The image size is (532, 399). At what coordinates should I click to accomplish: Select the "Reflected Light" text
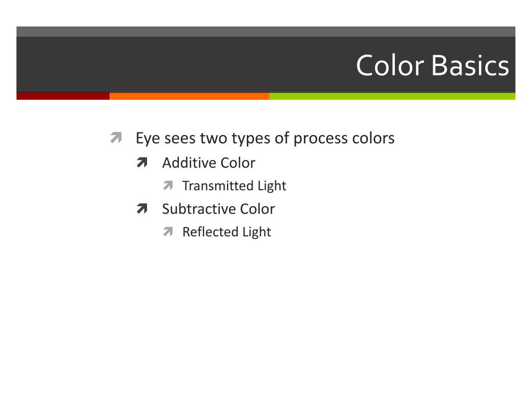click(x=227, y=232)
